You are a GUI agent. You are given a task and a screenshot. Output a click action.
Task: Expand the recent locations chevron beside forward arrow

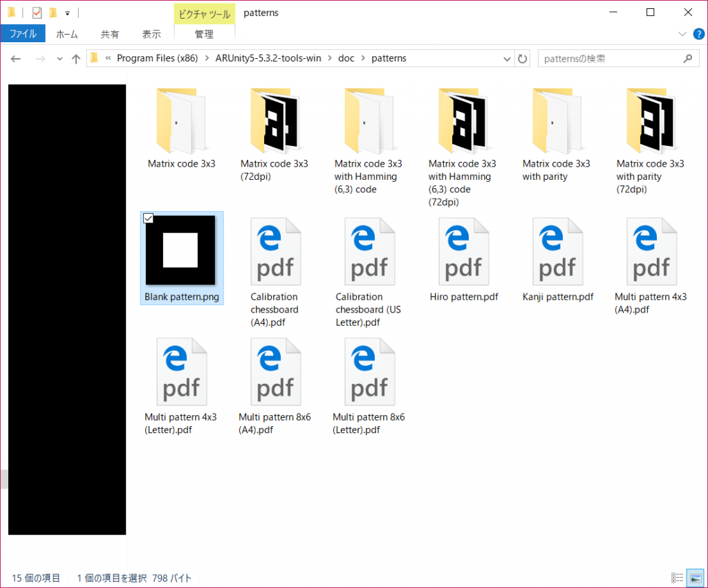(59, 58)
